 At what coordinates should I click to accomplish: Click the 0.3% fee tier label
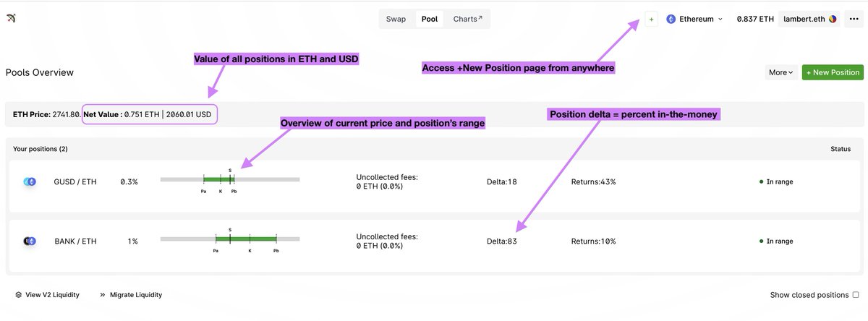(129, 181)
